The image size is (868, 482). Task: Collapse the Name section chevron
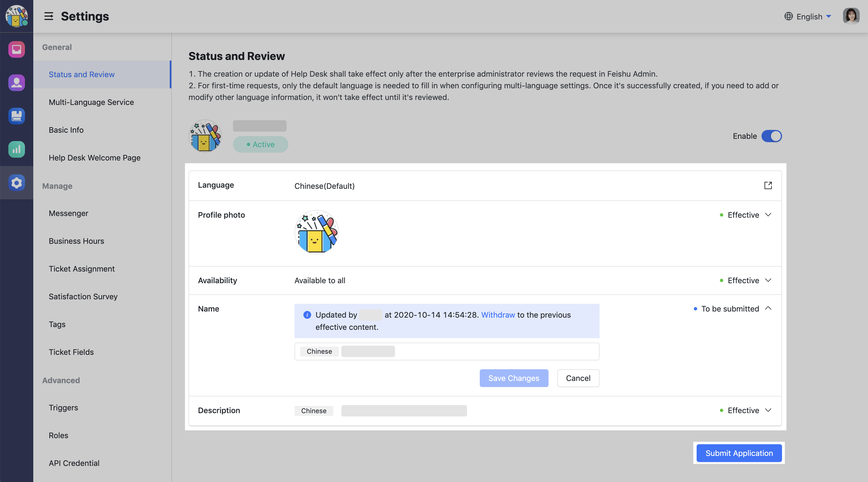(768, 308)
